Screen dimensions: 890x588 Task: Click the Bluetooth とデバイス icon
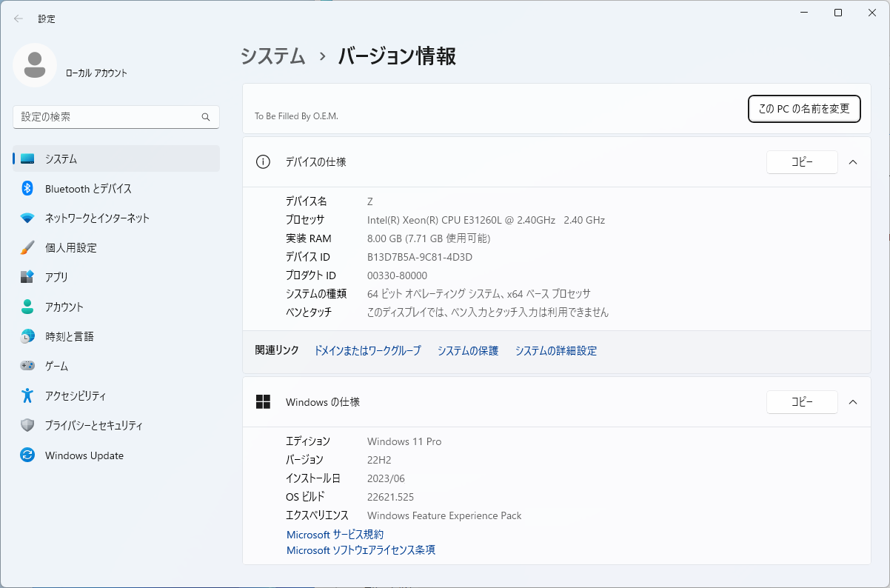pos(27,188)
